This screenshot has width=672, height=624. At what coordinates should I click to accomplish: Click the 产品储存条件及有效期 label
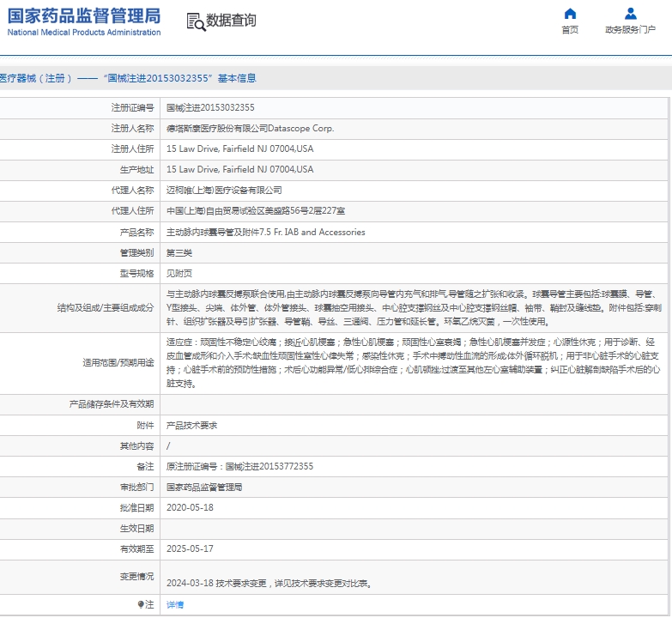112,404
